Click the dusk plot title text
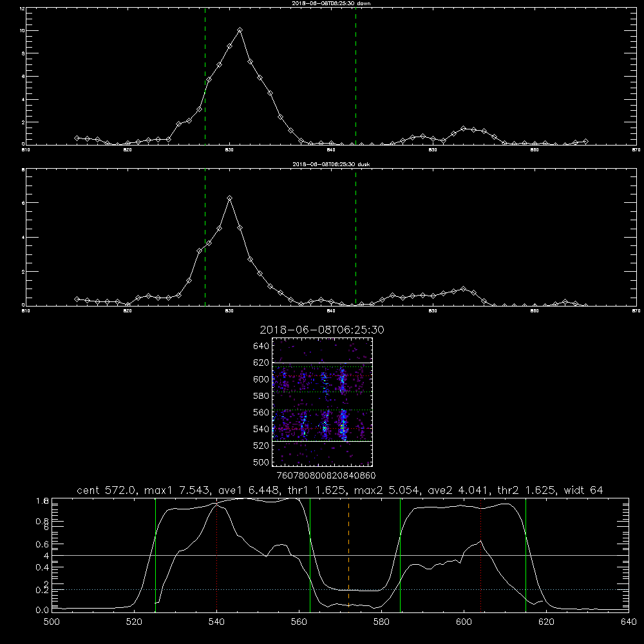 [331, 164]
